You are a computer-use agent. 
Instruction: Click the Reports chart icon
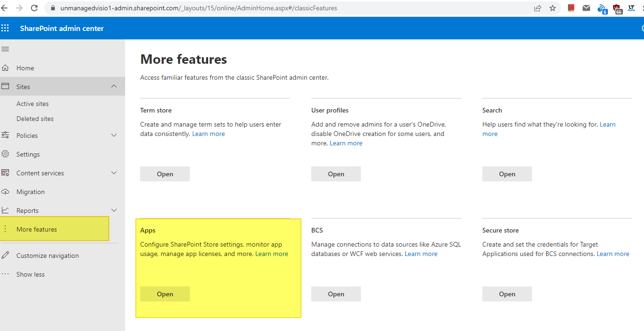tap(5, 211)
